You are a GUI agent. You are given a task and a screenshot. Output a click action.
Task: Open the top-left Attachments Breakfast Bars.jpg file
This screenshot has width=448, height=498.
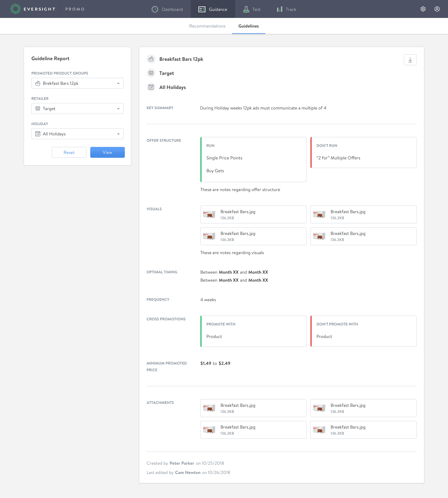point(253,408)
